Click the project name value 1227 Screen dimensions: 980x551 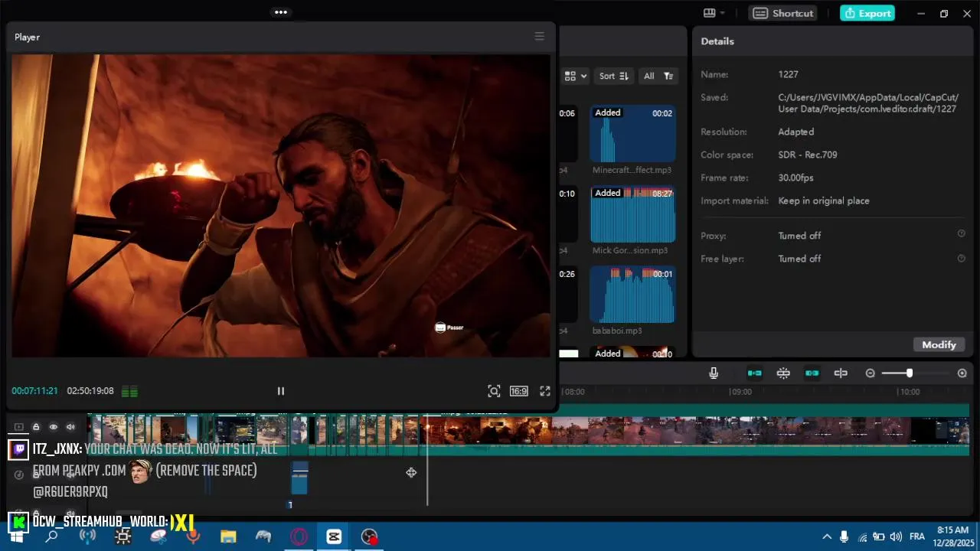pyautogui.click(x=788, y=74)
